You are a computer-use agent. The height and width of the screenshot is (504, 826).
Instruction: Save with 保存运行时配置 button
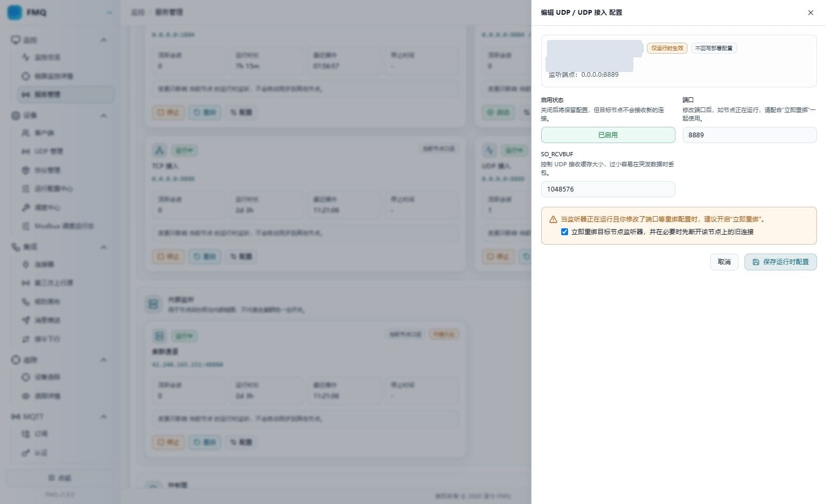(x=780, y=261)
